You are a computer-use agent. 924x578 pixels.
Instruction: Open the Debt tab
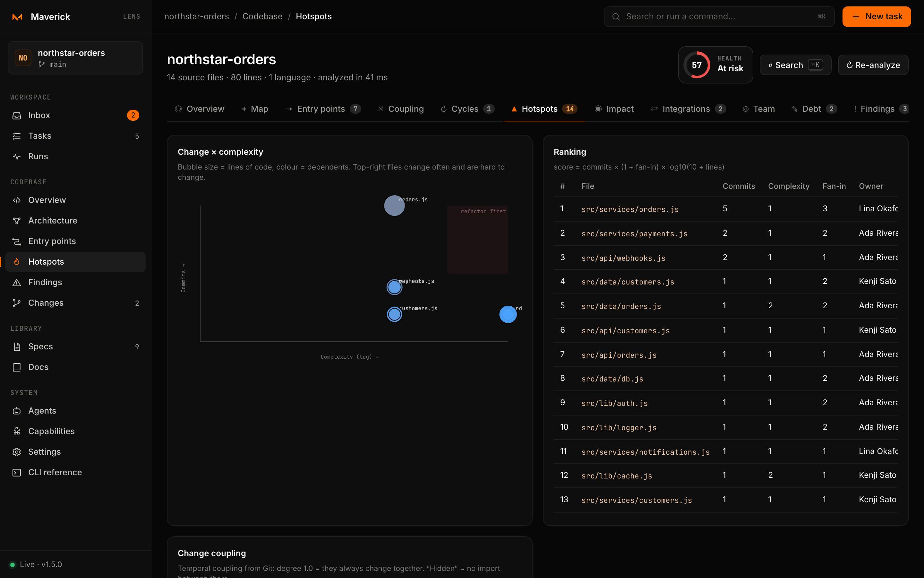(x=815, y=109)
